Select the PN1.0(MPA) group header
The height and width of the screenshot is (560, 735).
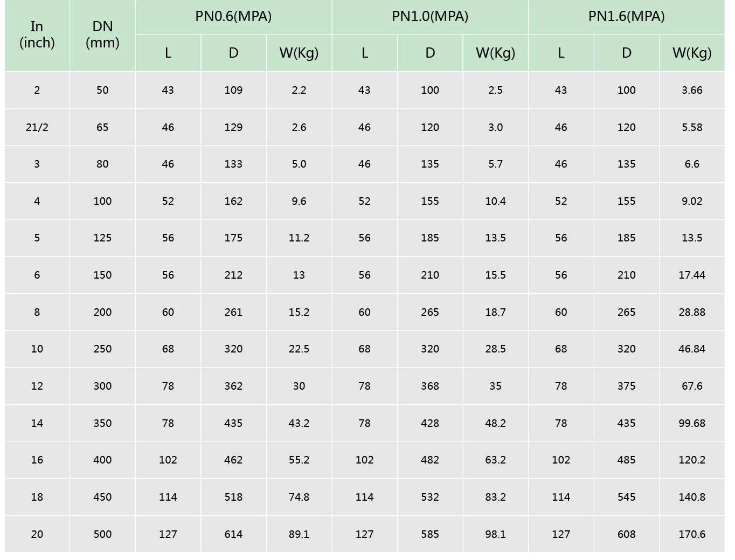430,17
